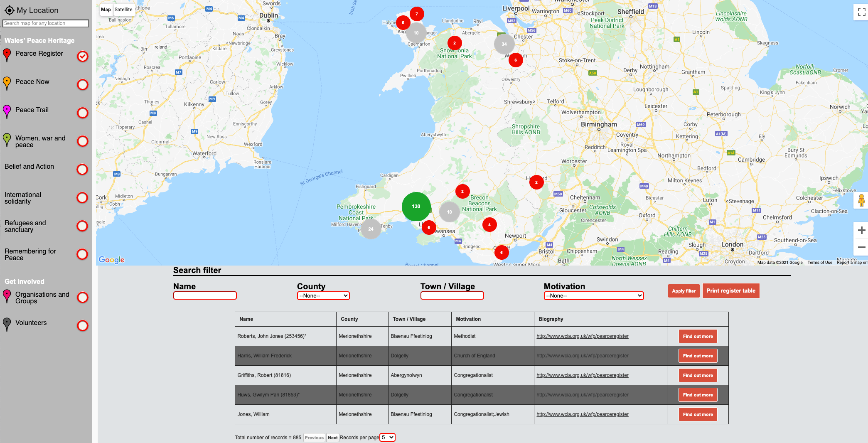Expand the Motivation filter dropdown

593,295
